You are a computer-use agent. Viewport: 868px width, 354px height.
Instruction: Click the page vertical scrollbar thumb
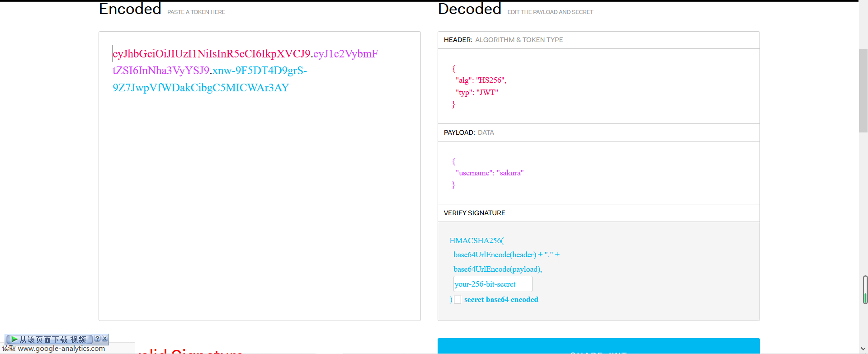coord(863,90)
